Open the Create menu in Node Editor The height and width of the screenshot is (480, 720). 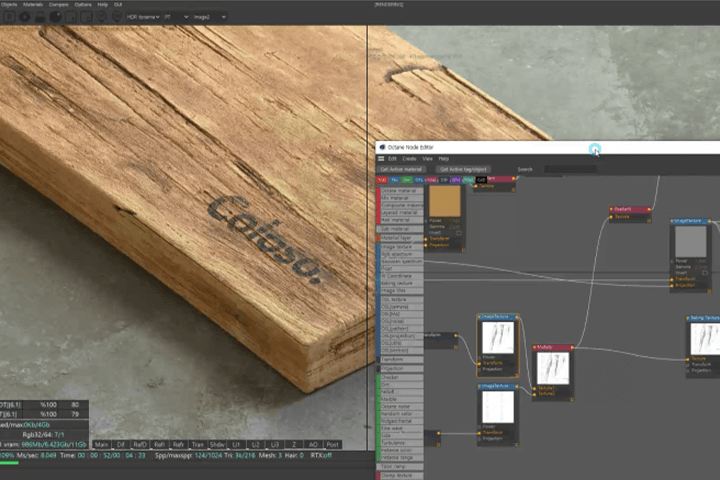[x=409, y=159]
